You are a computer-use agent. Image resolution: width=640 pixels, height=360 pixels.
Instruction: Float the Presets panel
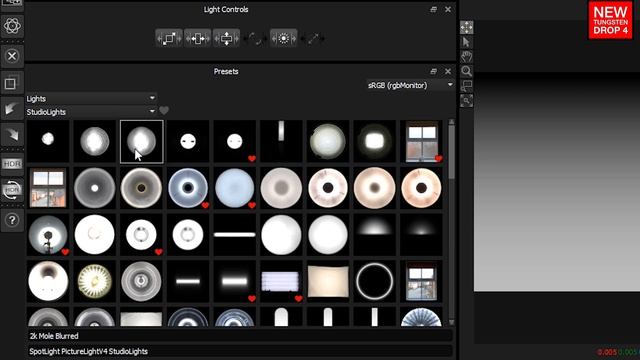433,71
